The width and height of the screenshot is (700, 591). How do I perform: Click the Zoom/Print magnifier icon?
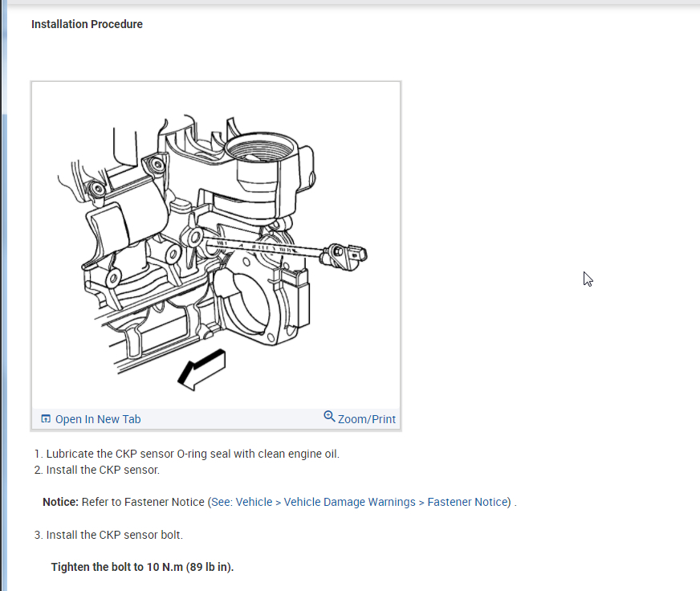(x=329, y=416)
